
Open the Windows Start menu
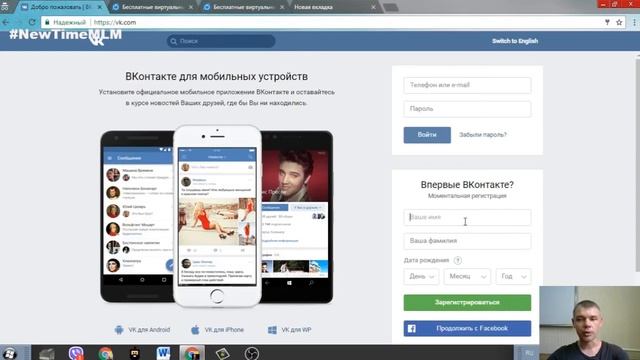point(9,353)
